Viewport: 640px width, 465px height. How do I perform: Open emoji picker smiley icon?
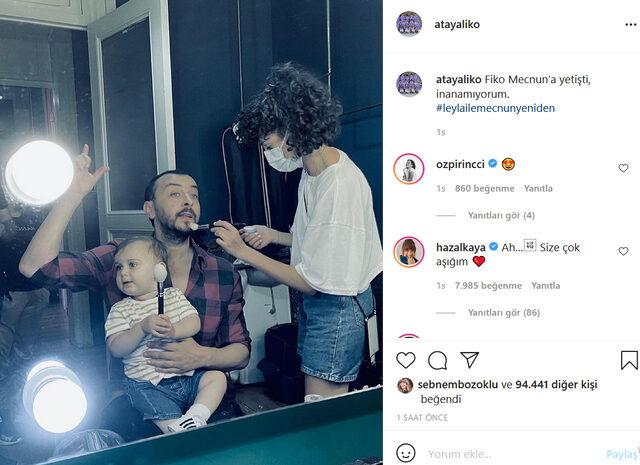click(x=406, y=454)
